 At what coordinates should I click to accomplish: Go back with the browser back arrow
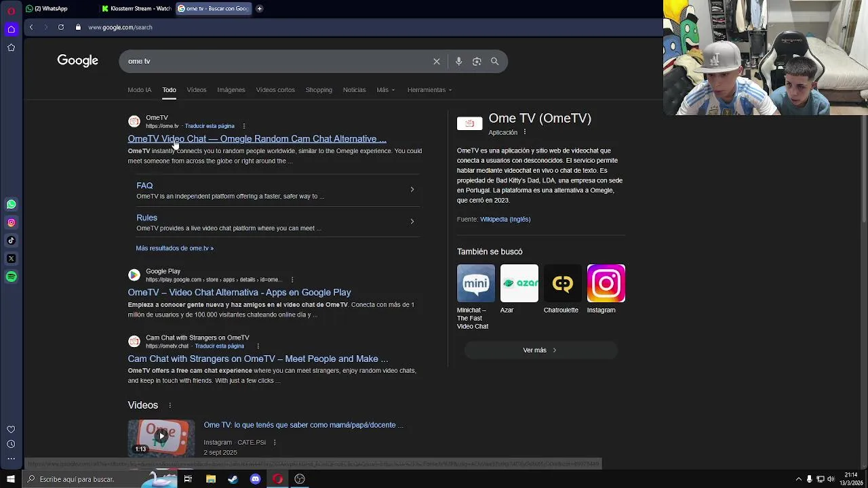click(x=31, y=27)
